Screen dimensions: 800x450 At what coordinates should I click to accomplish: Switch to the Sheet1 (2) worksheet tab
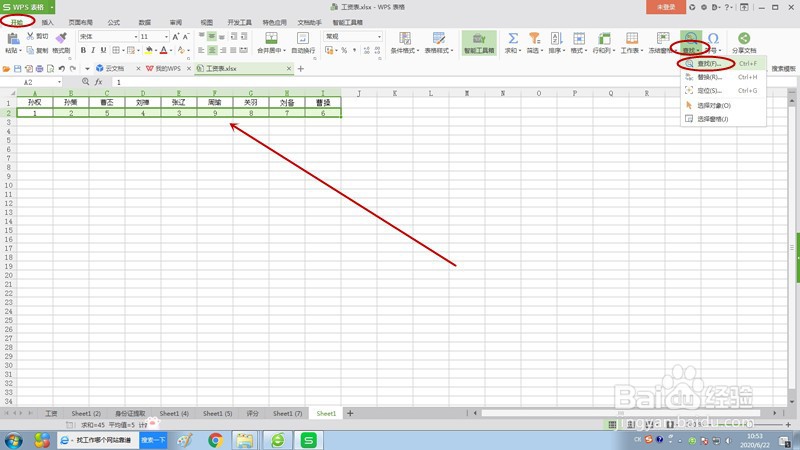click(86, 413)
